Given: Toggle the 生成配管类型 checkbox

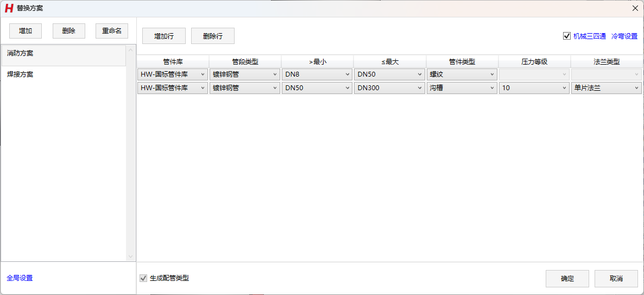Looking at the screenshot, I should 143,278.
